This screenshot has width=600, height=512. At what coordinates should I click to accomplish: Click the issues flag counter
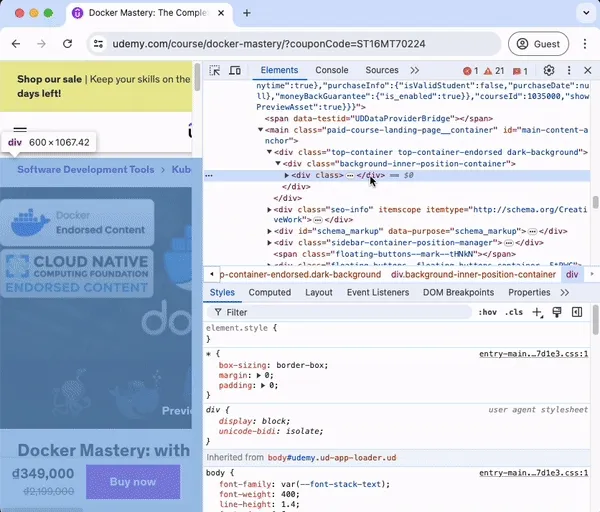click(x=520, y=71)
